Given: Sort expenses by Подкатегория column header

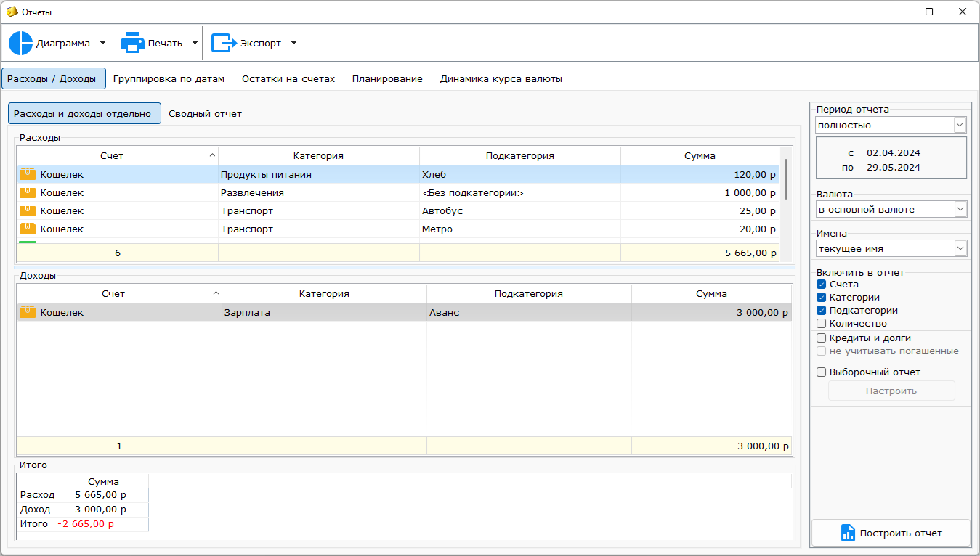Looking at the screenshot, I should tap(520, 155).
